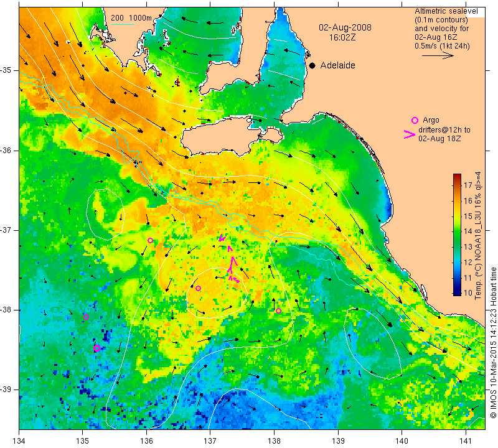Click the Argo float marker near 136E, 37.1S
Screen dimensions: 498x448
click(150, 240)
